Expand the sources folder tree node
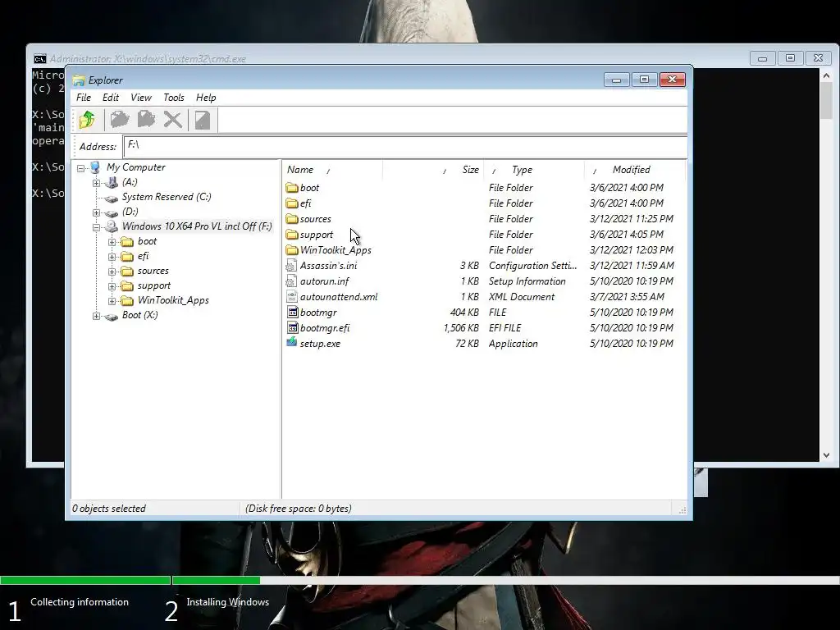The width and height of the screenshot is (840, 630). tap(112, 272)
